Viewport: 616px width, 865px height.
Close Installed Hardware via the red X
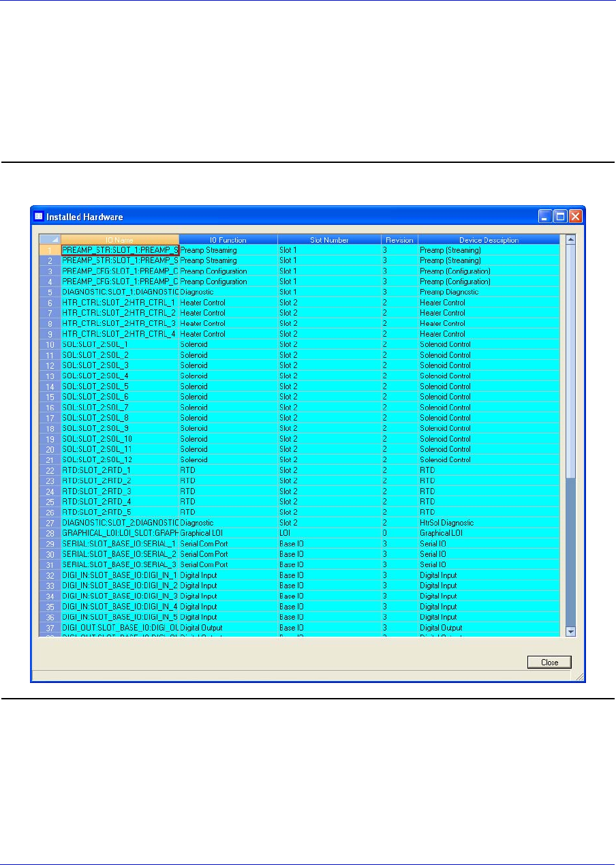(x=576, y=216)
